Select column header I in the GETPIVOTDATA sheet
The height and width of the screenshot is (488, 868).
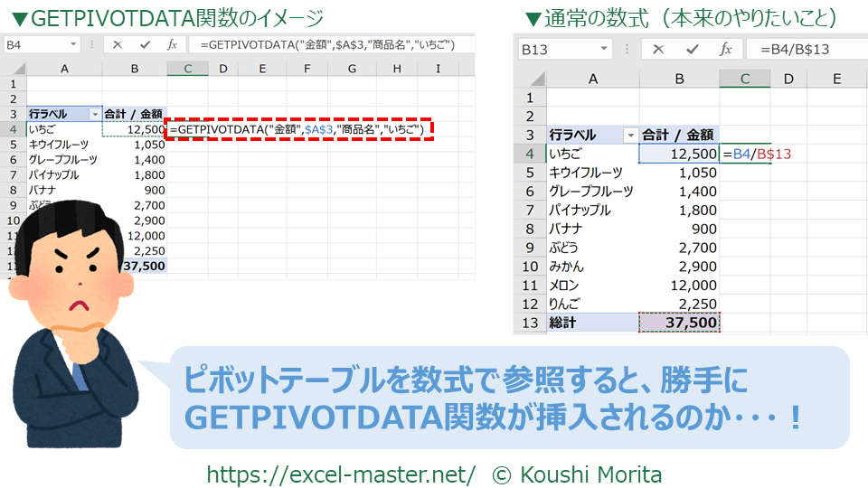tap(439, 68)
